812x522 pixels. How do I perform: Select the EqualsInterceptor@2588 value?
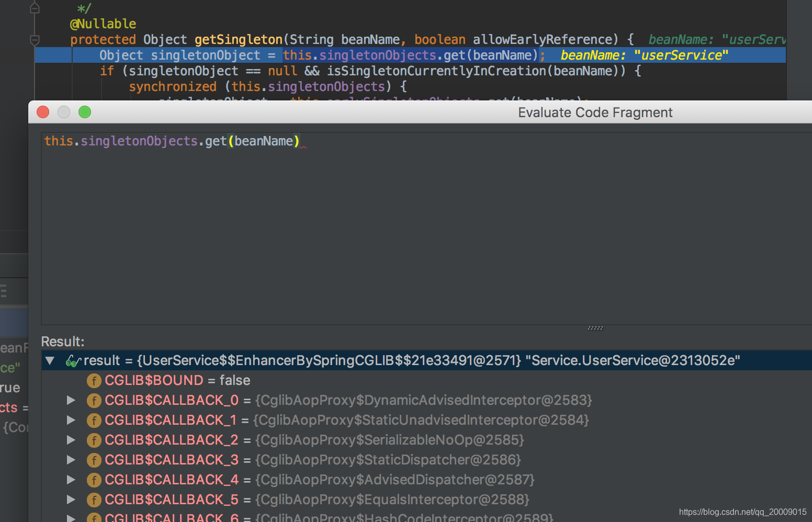pyautogui.click(x=392, y=500)
